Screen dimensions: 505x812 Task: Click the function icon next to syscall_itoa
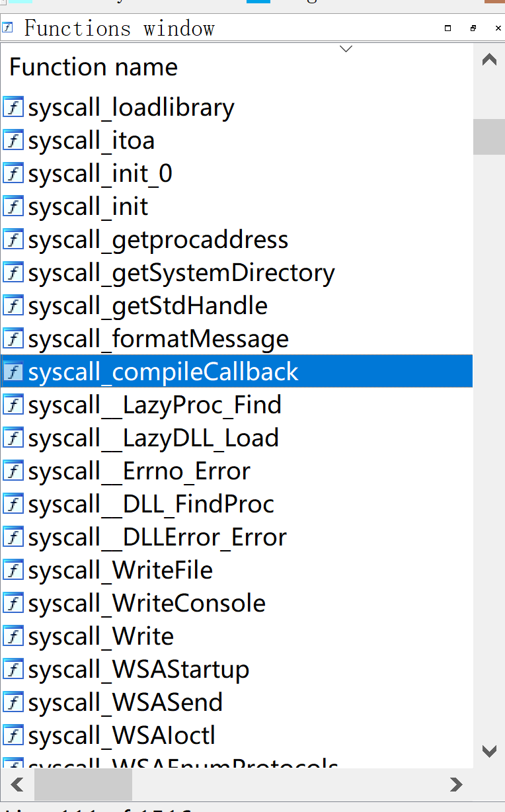pyautogui.click(x=13, y=140)
